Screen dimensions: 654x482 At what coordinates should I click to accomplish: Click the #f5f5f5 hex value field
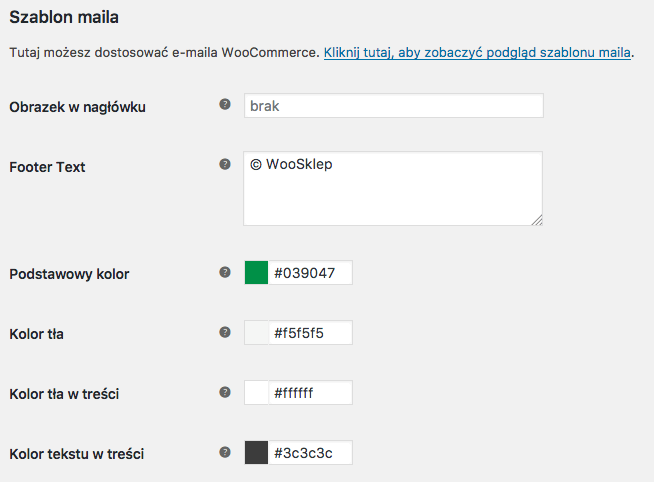click(x=310, y=333)
